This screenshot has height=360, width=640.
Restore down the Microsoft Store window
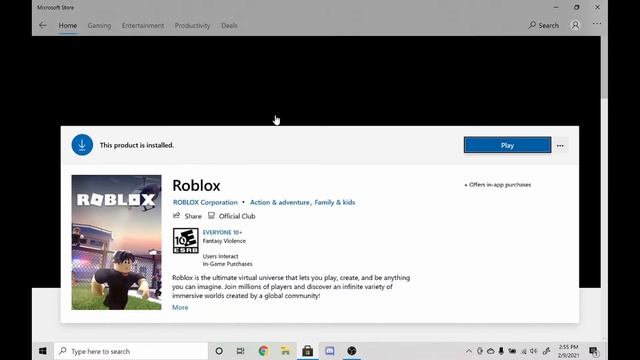tap(576, 7)
